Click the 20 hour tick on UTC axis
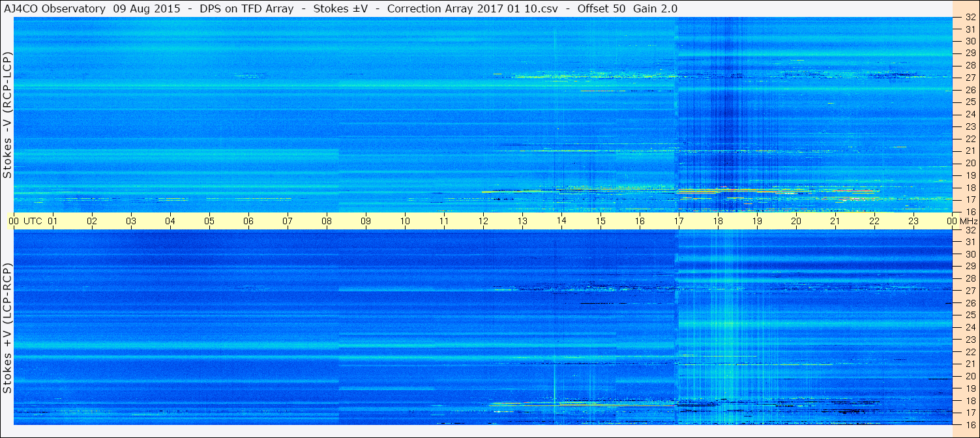This screenshot has height=438, width=980. pos(796,221)
